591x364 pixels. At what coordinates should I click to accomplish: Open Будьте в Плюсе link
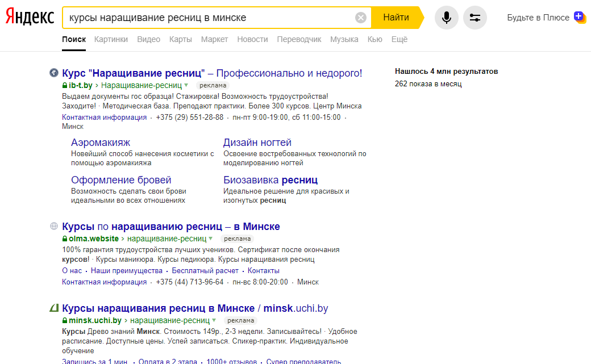(x=538, y=18)
